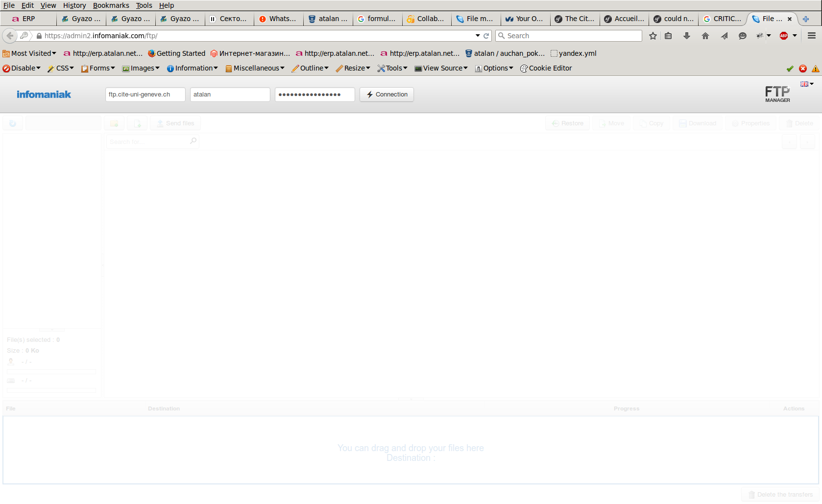Open the Cookie Editor
The width and height of the screenshot is (822, 504).
coord(546,68)
